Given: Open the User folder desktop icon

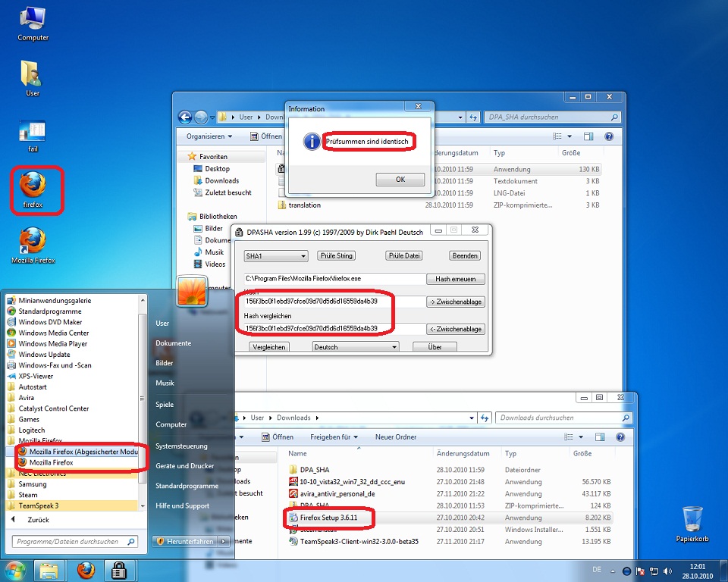Looking at the screenshot, I should [x=33, y=79].
